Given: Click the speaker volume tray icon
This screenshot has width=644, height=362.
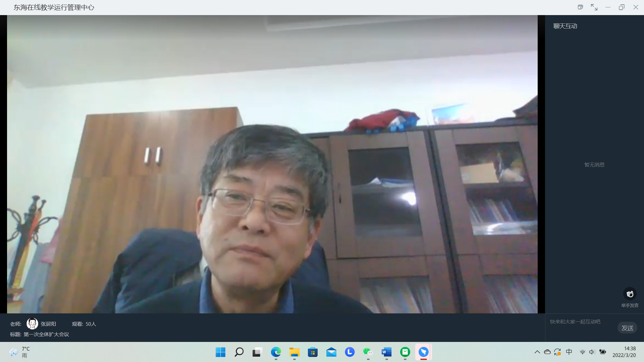Looking at the screenshot, I should (592, 352).
